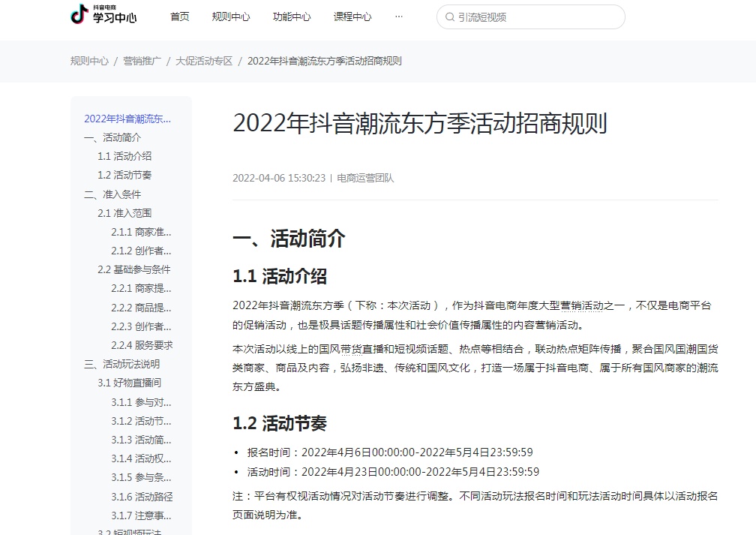This screenshot has width=756, height=535.
Task: Expand the more menu ellipsis
Action: tap(399, 17)
